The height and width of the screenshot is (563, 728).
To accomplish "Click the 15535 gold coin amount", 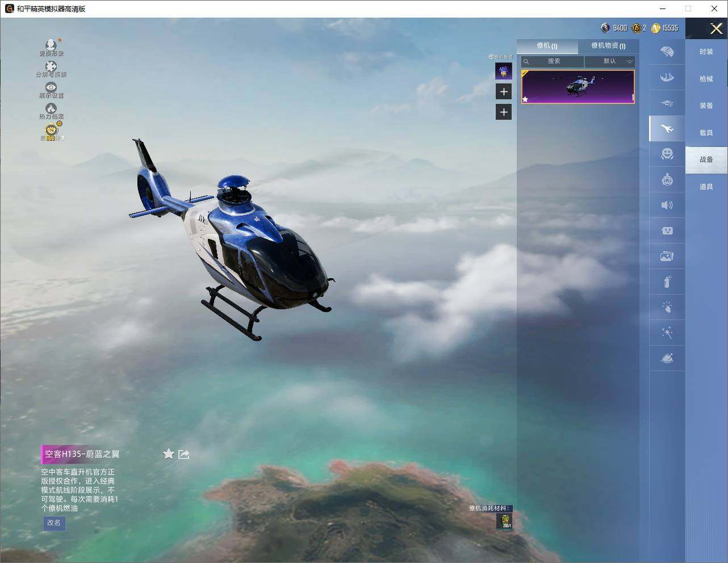I will pos(670,28).
